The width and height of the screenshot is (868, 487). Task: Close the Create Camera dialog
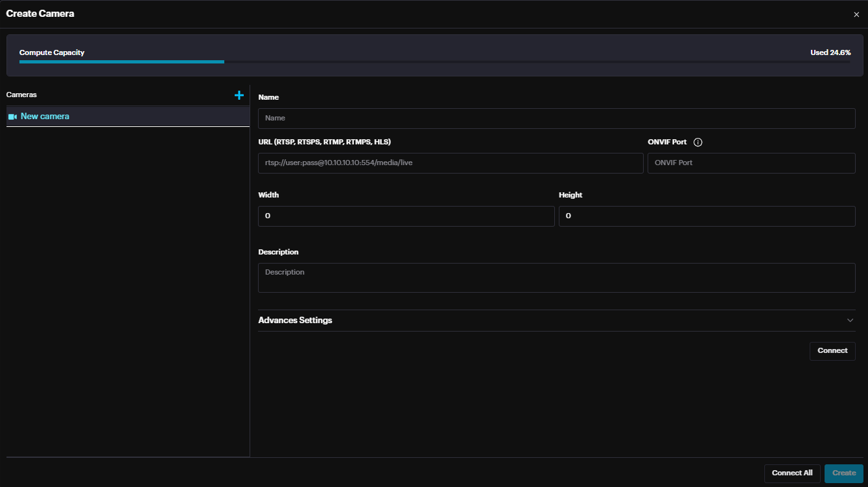(856, 14)
